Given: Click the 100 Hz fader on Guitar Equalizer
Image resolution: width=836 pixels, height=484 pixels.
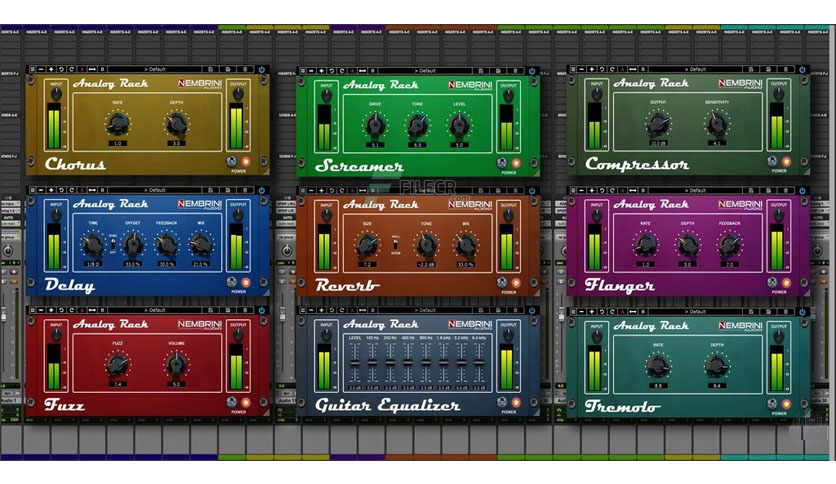Looking at the screenshot, I should click(372, 362).
